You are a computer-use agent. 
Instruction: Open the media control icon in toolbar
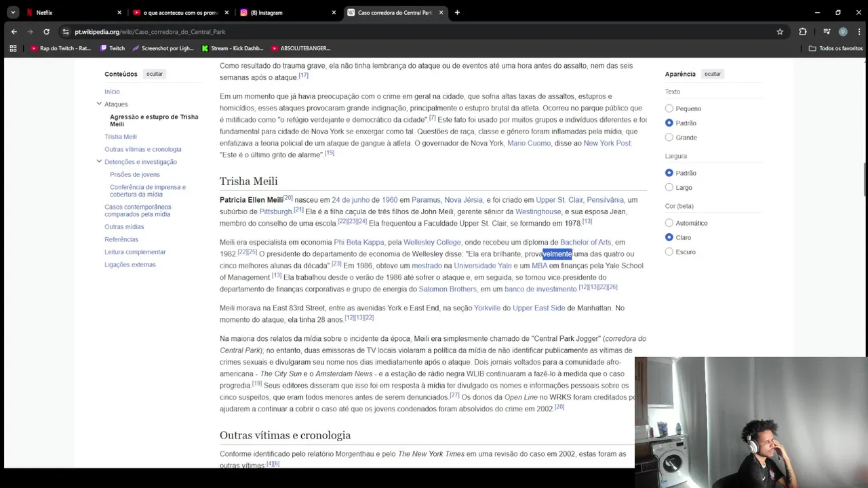(x=827, y=32)
